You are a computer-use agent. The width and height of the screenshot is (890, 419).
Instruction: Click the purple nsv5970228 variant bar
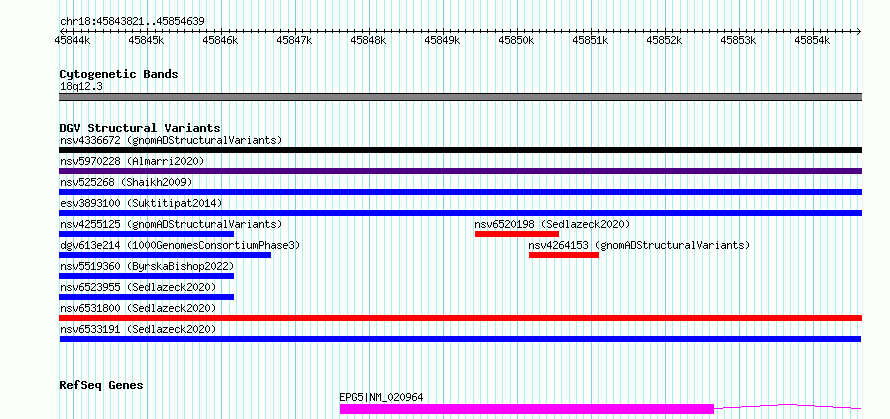coord(460,171)
